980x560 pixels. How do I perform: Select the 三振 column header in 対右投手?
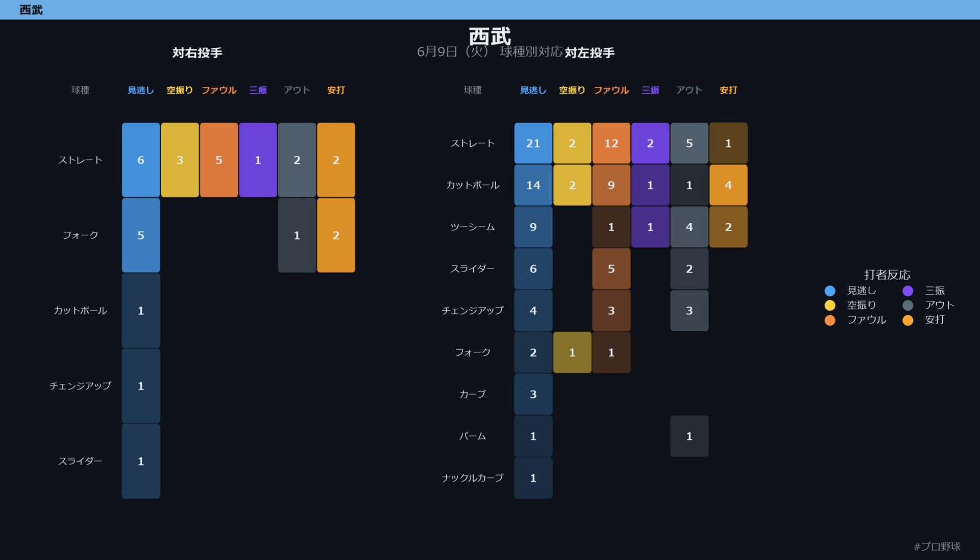click(x=258, y=90)
